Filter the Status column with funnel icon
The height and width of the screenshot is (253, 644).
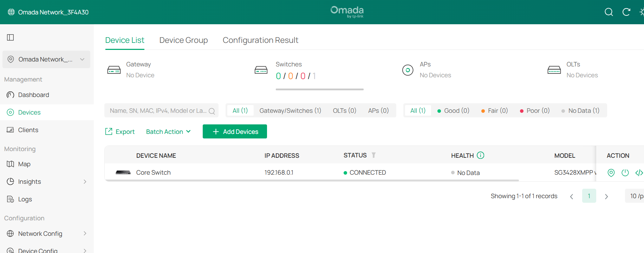point(373,155)
